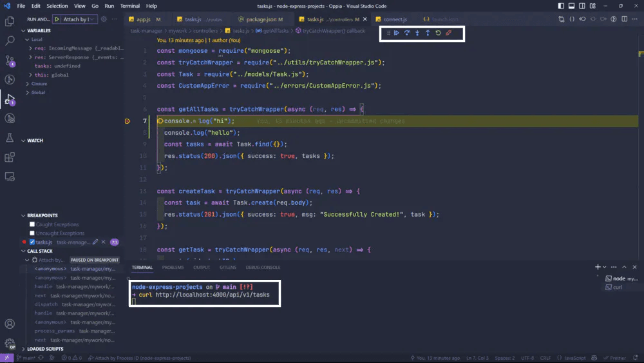The image size is (644, 363).
Task: Open the Selection menu
Action: (x=57, y=6)
